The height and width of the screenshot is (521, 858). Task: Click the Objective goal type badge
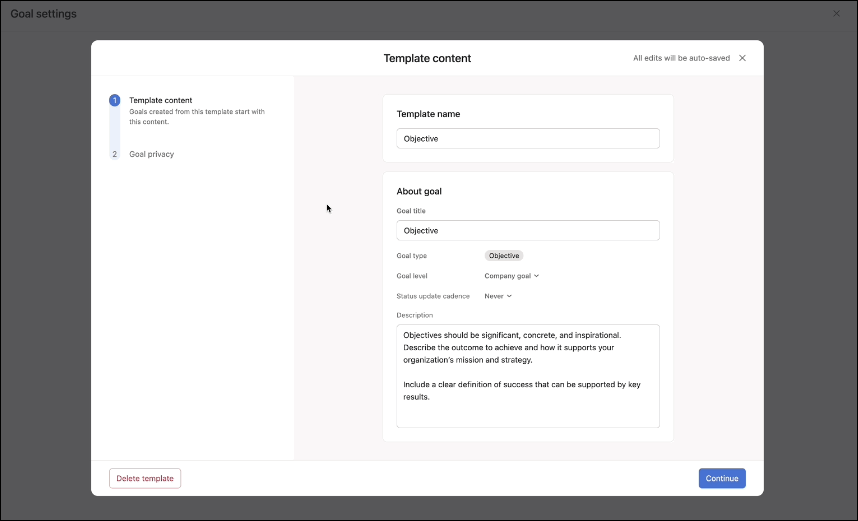click(504, 256)
